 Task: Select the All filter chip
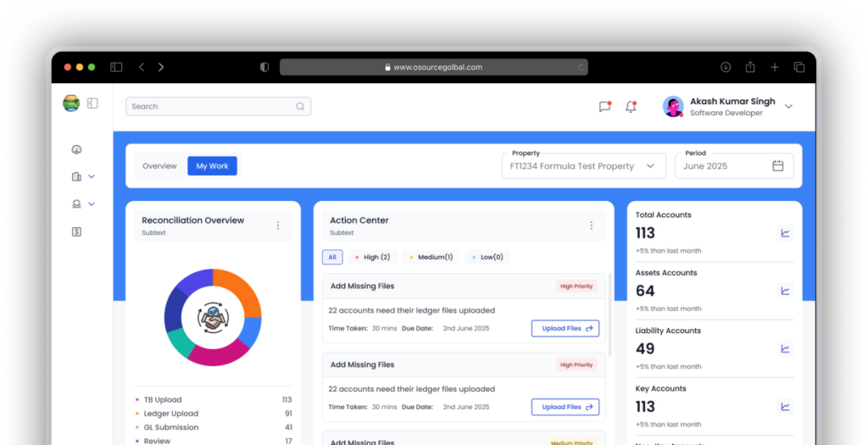tap(331, 257)
